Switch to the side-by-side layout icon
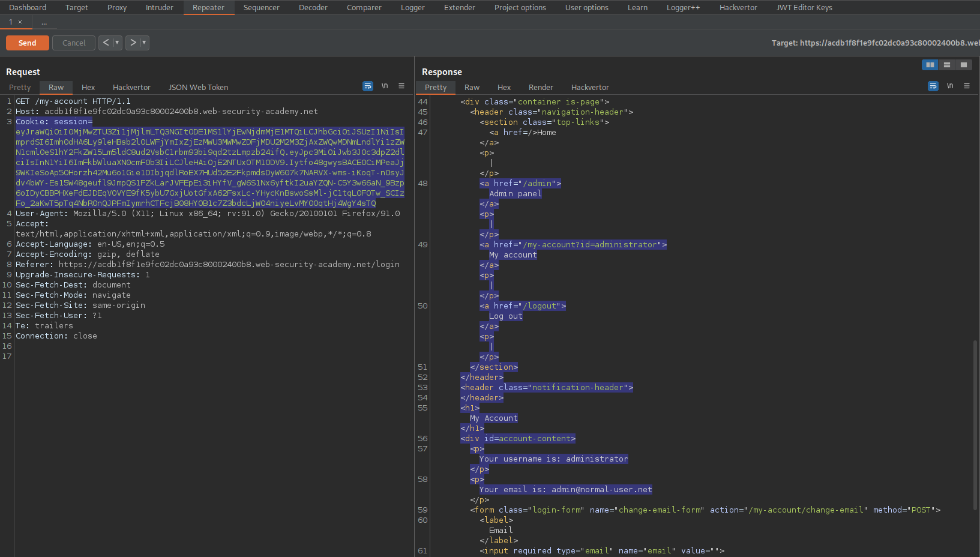Screen dimensions: 980x557 tap(930, 65)
